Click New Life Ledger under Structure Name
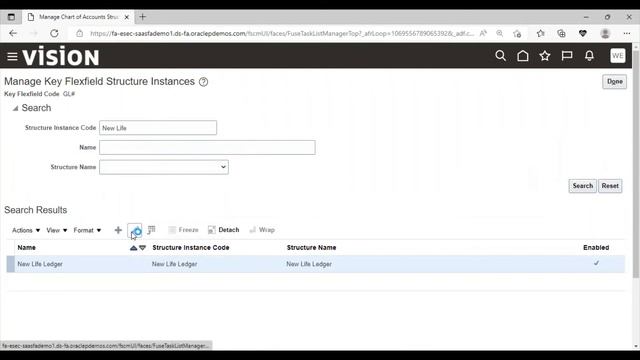Viewport: 640px width, 360px height. click(309, 264)
